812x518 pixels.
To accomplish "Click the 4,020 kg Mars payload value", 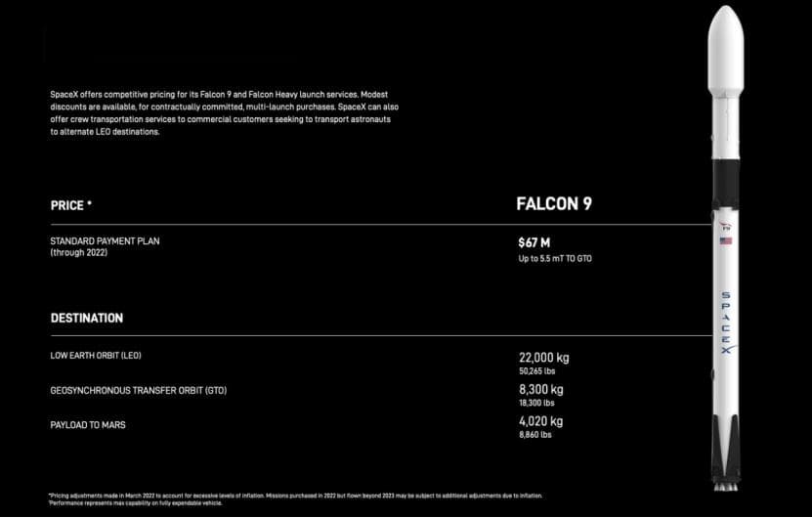I will (540, 421).
